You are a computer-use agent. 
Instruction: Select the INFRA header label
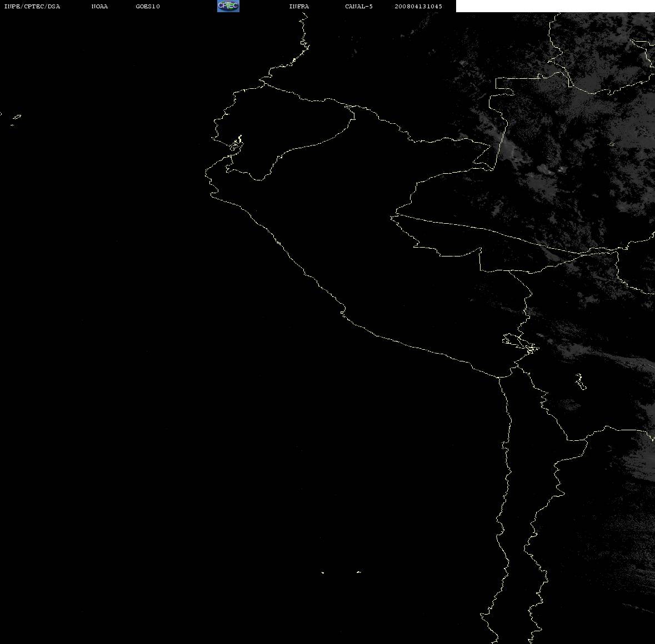point(299,6)
